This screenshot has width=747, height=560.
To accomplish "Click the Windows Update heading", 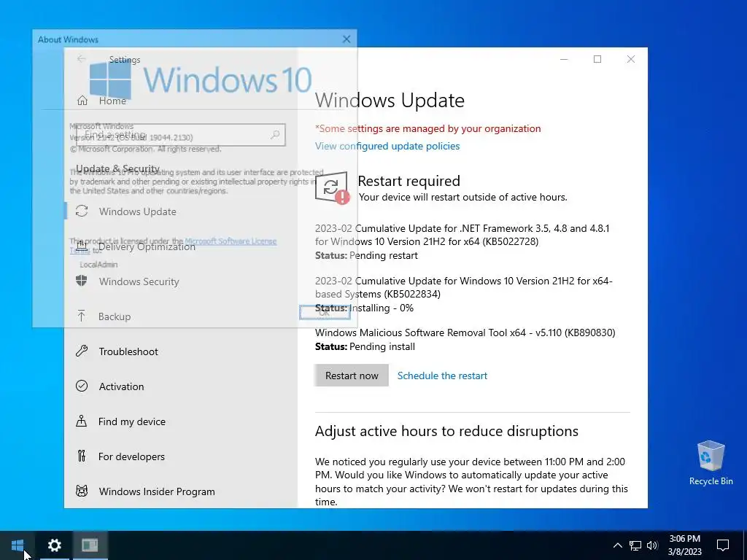I will tap(390, 100).
